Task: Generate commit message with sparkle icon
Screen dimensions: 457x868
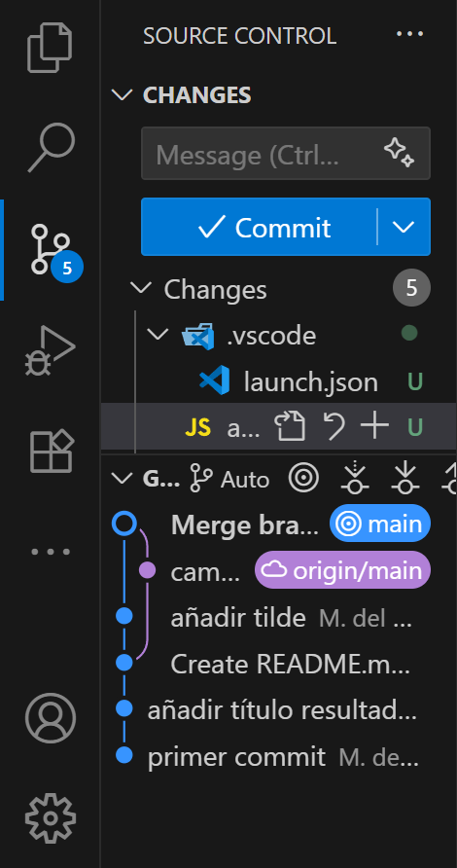Action: 400,153
